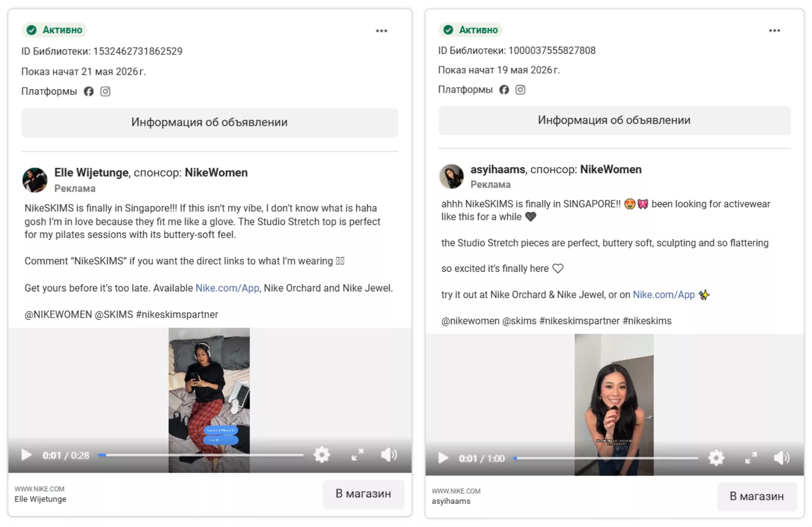Click the green active status icon on Elle's ad
This screenshot has height=527, width=812.
pos(32,30)
